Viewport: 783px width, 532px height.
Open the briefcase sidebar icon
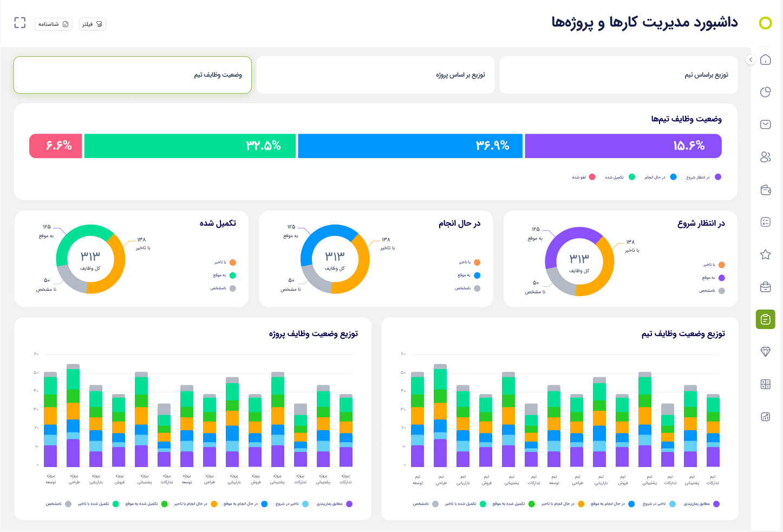point(765,287)
